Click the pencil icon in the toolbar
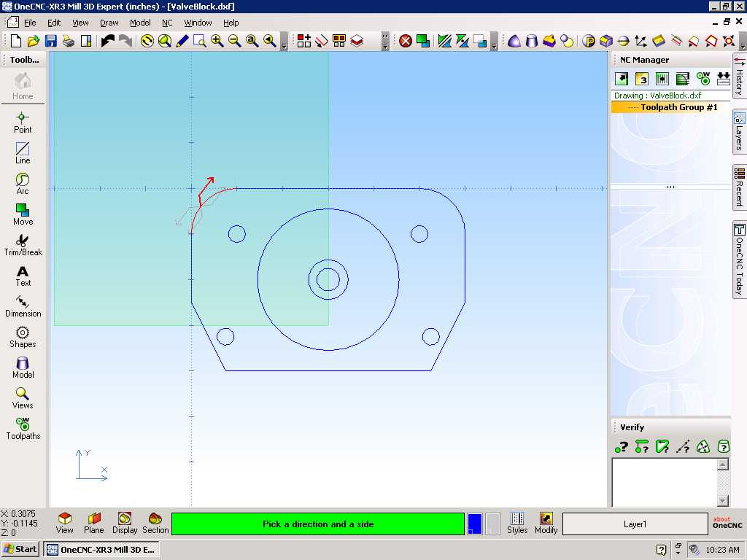The height and width of the screenshot is (560, 747). pyautogui.click(x=182, y=41)
